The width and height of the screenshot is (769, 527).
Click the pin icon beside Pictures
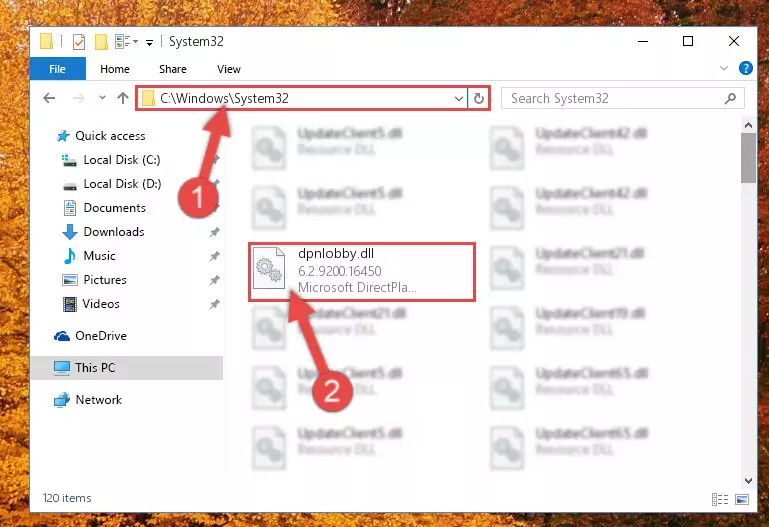pos(215,280)
